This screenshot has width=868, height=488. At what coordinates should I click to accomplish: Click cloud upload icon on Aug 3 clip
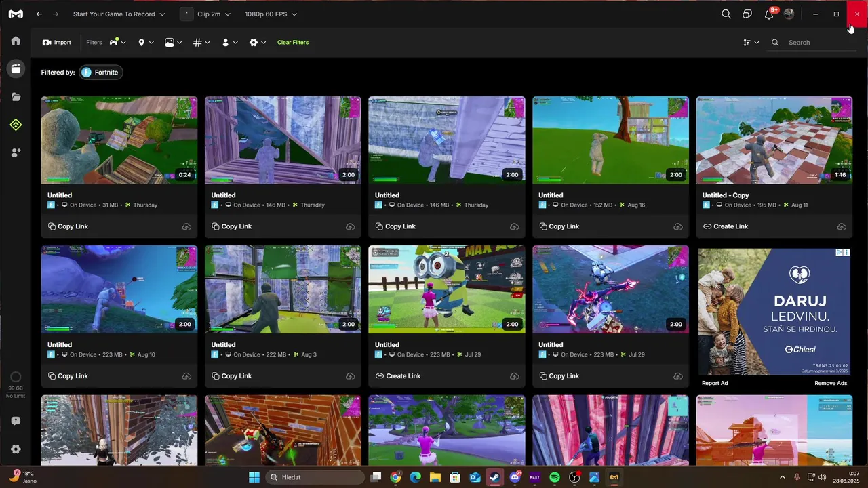point(351,376)
